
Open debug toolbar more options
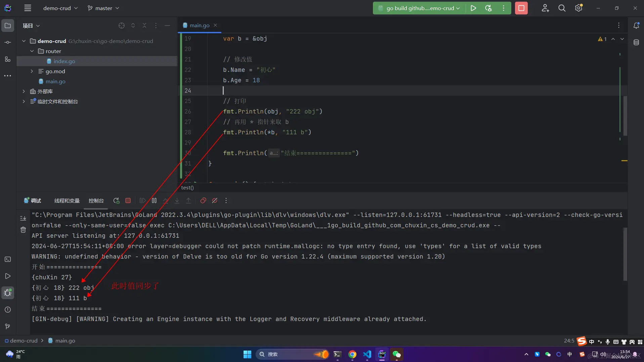coord(226,200)
